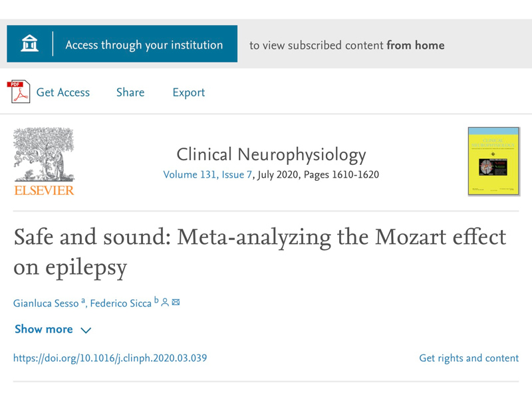Click Get rights and content

pyautogui.click(x=468, y=358)
